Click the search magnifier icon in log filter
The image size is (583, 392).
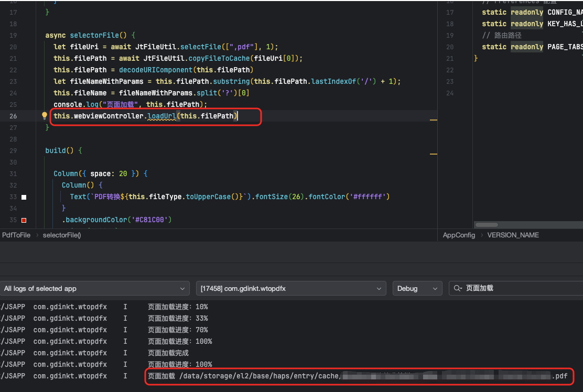[x=457, y=288]
